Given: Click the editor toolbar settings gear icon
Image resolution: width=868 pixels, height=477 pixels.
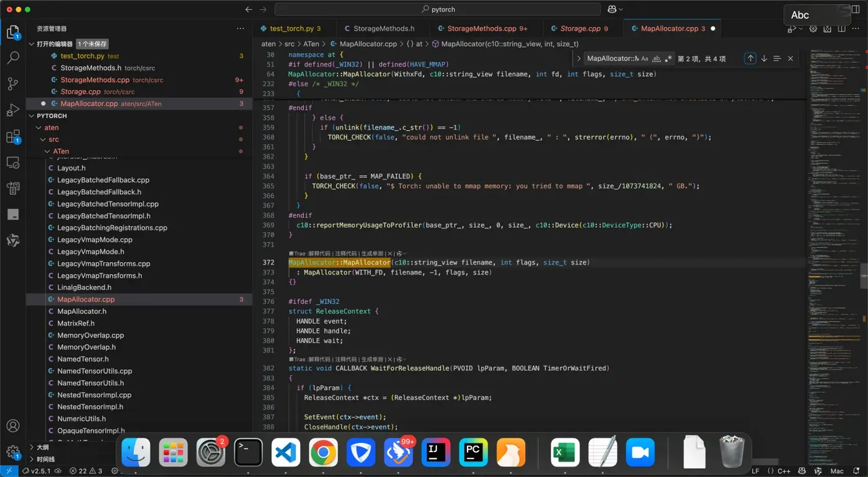Looking at the screenshot, I should coord(813,29).
